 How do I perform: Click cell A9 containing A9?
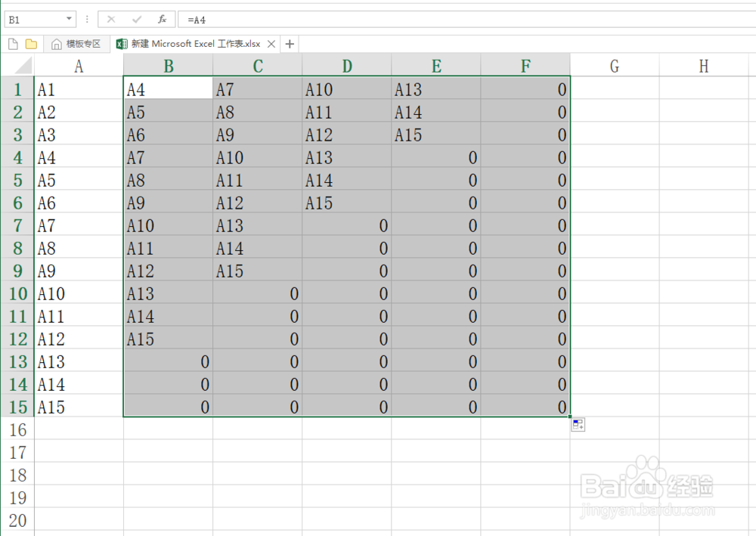[x=79, y=270]
